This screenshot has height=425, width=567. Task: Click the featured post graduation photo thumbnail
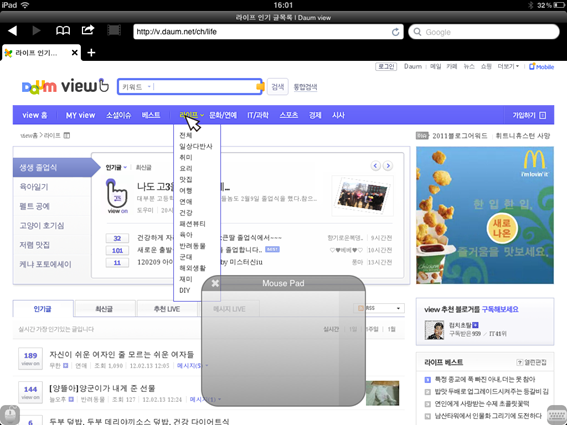tap(362, 196)
